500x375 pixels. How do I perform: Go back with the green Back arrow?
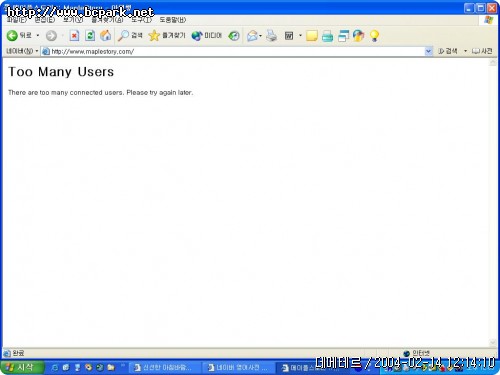point(12,36)
